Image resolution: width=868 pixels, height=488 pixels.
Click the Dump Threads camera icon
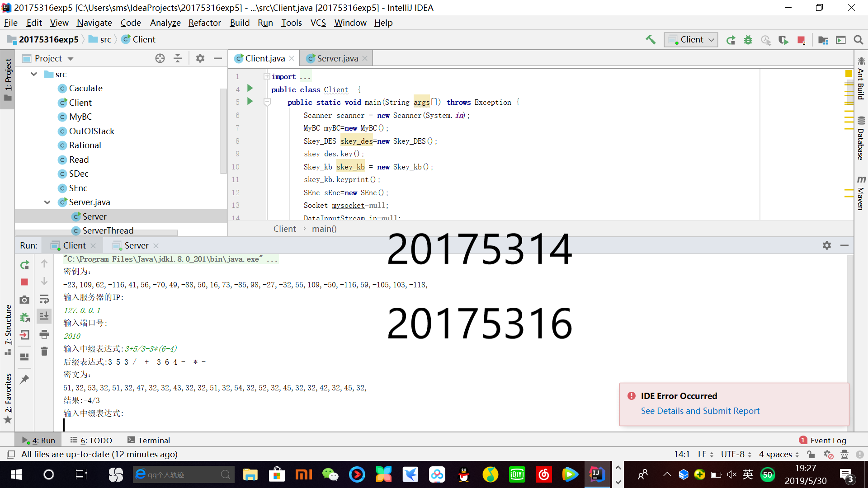[x=24, y=300]
